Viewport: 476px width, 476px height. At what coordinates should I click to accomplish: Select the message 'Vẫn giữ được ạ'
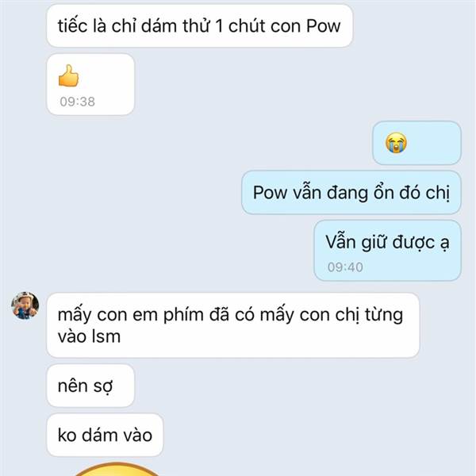click(x=387, y=251)
